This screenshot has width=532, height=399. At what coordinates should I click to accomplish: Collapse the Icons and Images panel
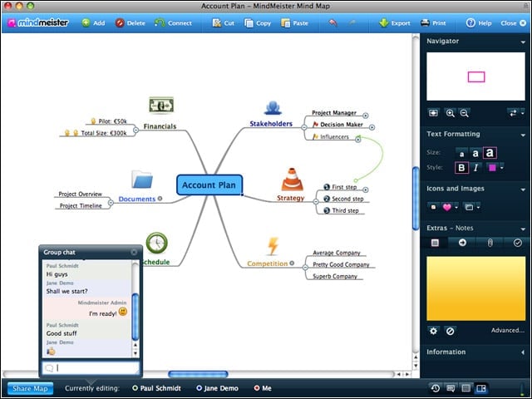(523, 190)
